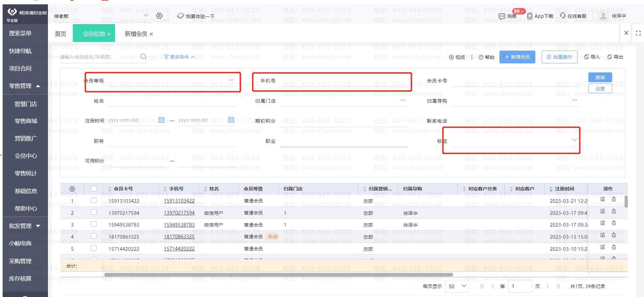Collapse the 更多条件 filter panel
The width and height of the screenshot is (644, 297).
[x=179, y=57]
